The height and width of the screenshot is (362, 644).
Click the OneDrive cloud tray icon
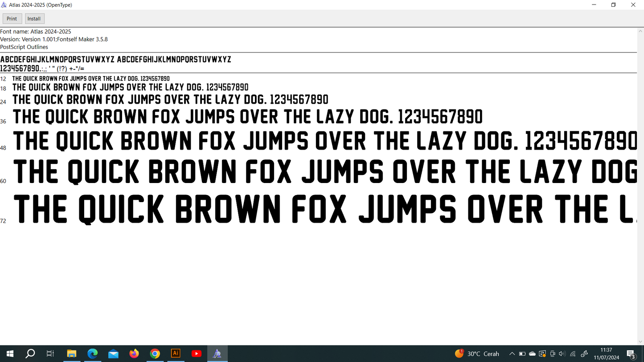click(532, 354)
